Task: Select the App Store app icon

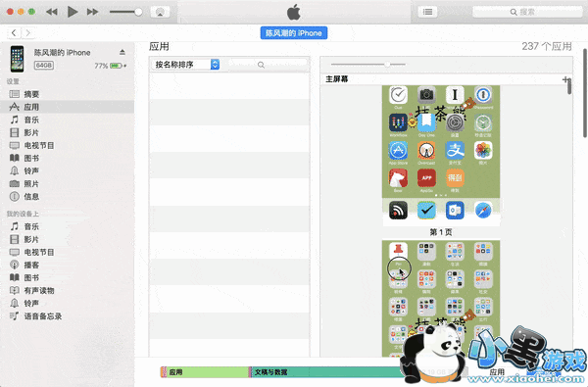Action: pyautogui.click(x=398, y=150)
